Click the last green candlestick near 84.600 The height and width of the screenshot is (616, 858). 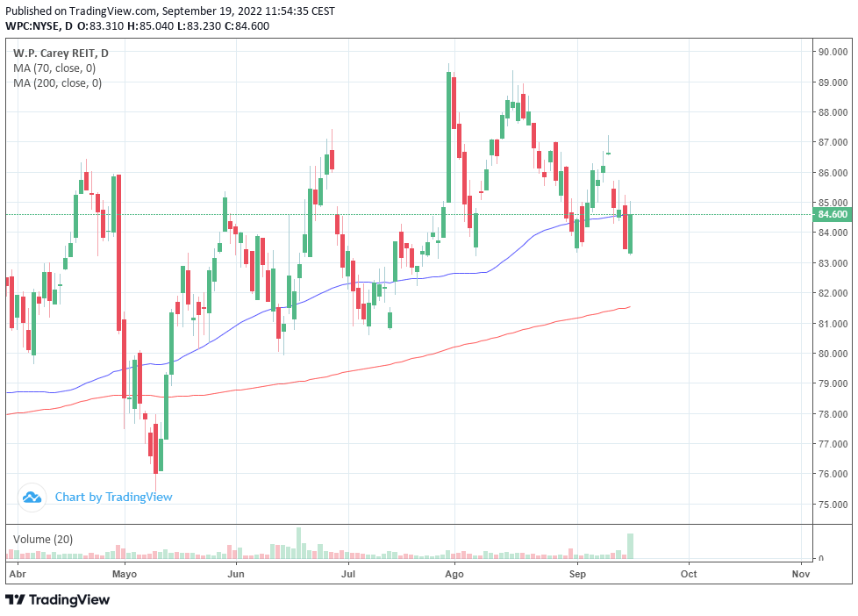click(x=631, y=233)
